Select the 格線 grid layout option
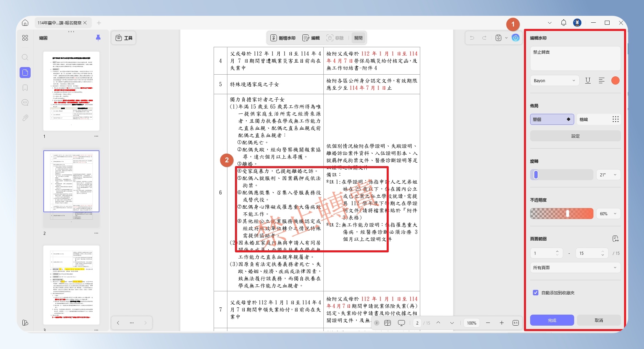 599,119
